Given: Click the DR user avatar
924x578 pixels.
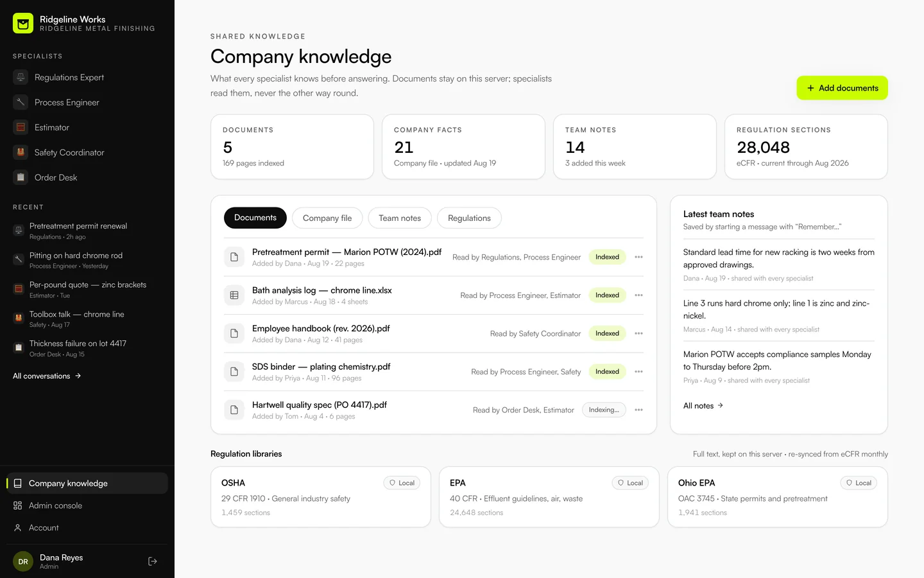Looking at the screenshot, I should (23, 561).
